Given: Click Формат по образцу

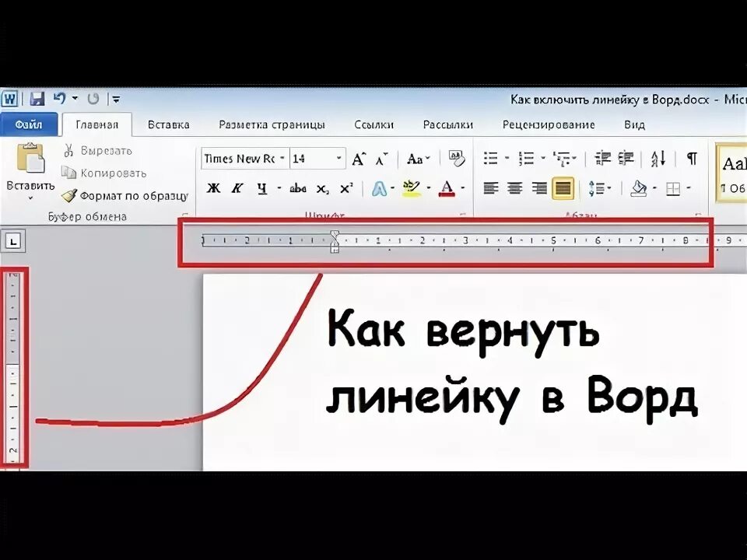Looking at the screenshot, I should [x=124, y=196].
